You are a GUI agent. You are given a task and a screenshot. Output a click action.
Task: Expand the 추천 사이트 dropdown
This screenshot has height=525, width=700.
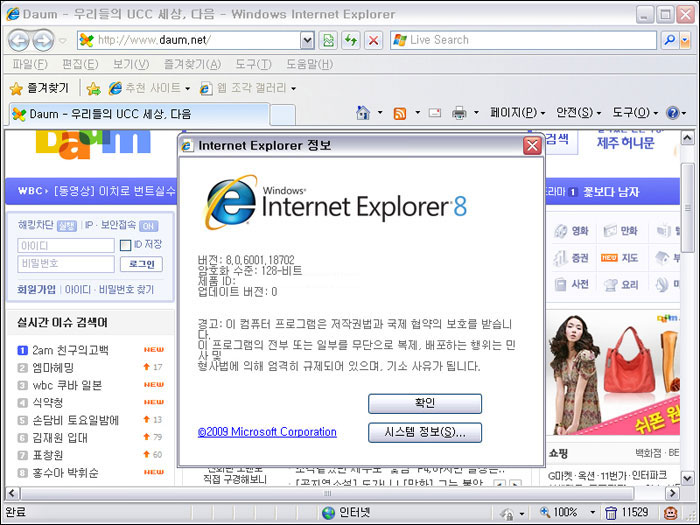click(188, 89)
